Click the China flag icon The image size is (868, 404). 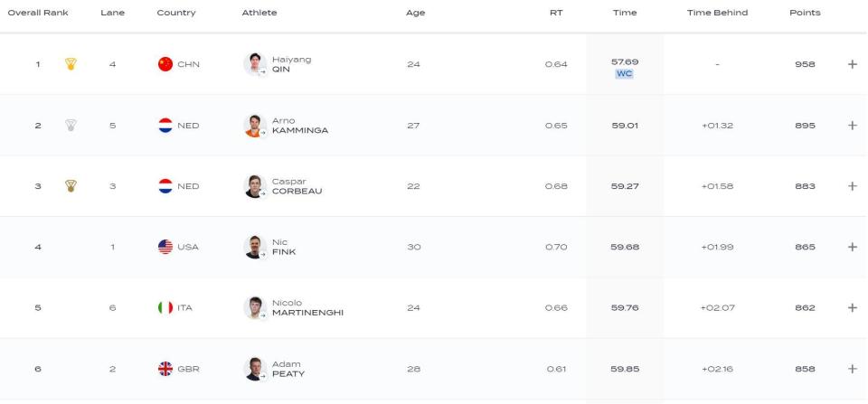pyautogui.click(x=165, y=64)
